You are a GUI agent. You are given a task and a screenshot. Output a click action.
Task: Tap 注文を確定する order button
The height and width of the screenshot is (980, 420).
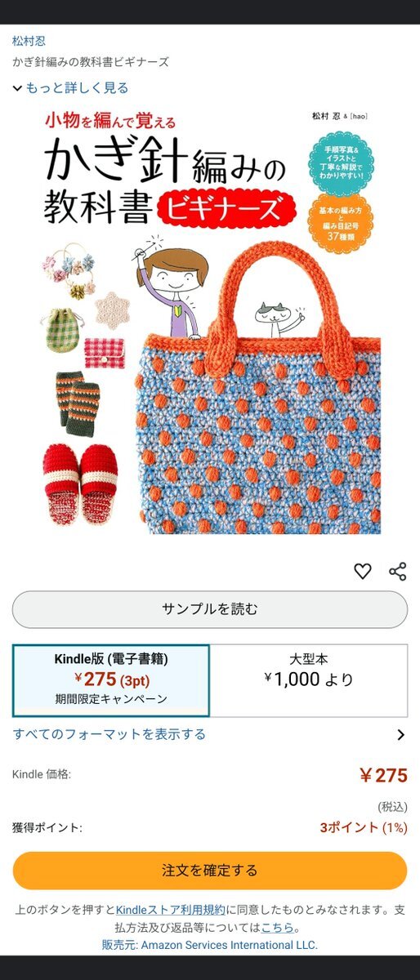point(210,871)
